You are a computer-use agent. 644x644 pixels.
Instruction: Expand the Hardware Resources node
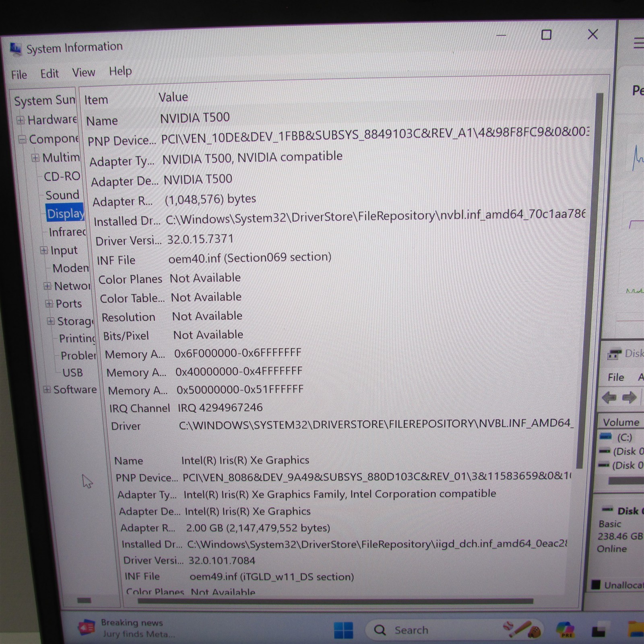[21, 120]
